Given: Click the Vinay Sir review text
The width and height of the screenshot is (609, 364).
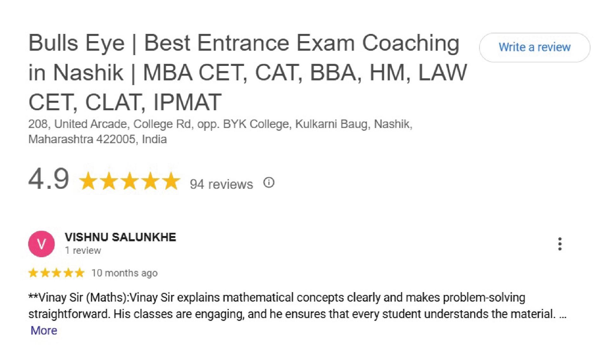Looking at the screenshot, I should pyautogui.click(x=298, y=306).
